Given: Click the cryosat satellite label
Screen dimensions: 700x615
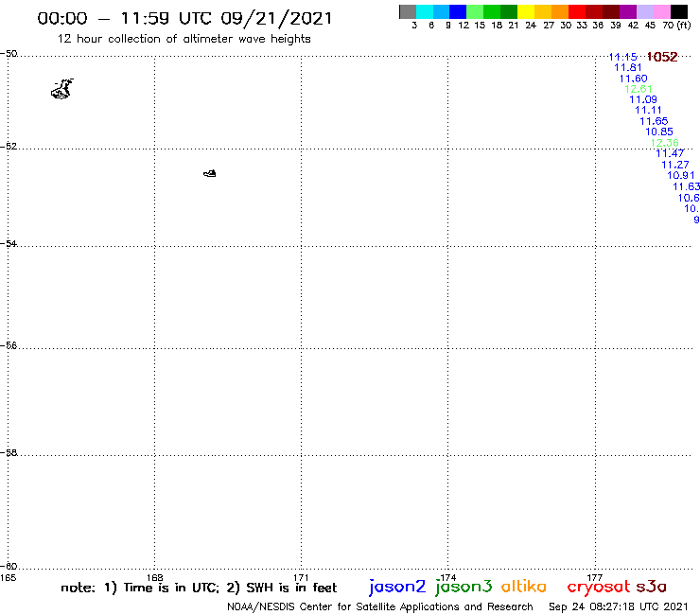Looking at the screenshot, I should 599,587.
